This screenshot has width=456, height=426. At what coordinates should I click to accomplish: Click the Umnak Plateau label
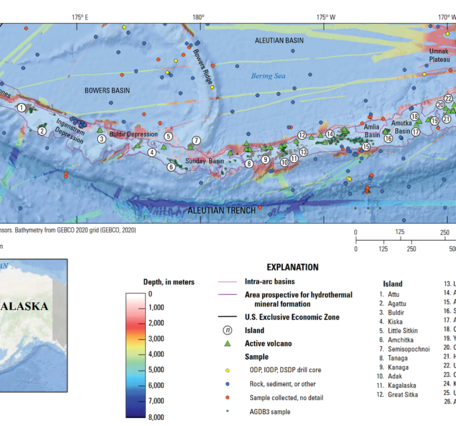coord(439,55)
